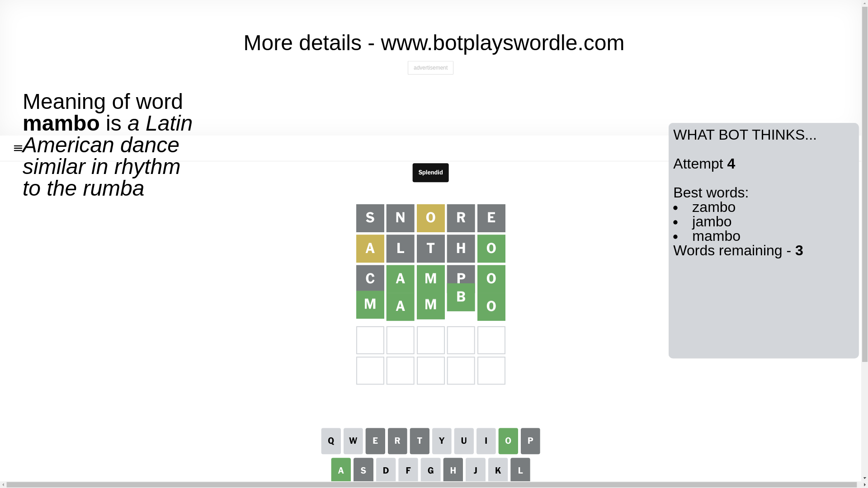Click the green B tile in board

pyautogui.click(x=461, y=297)
